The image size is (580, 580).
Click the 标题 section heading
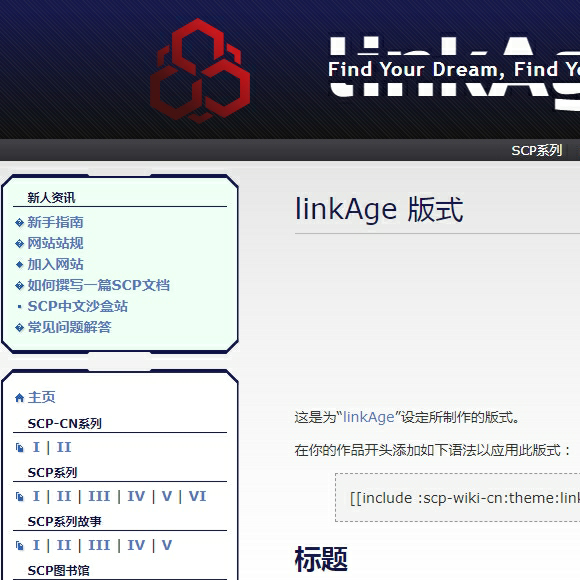tap(321, 559)
